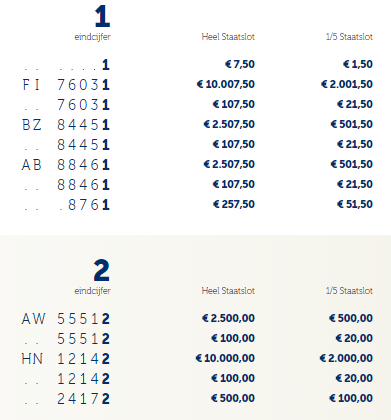Image resolution: width=391 pixels, height=420 pixels.
Task: Click the Heel Staatslot header in section 1
Action: (x=228, y=37)
